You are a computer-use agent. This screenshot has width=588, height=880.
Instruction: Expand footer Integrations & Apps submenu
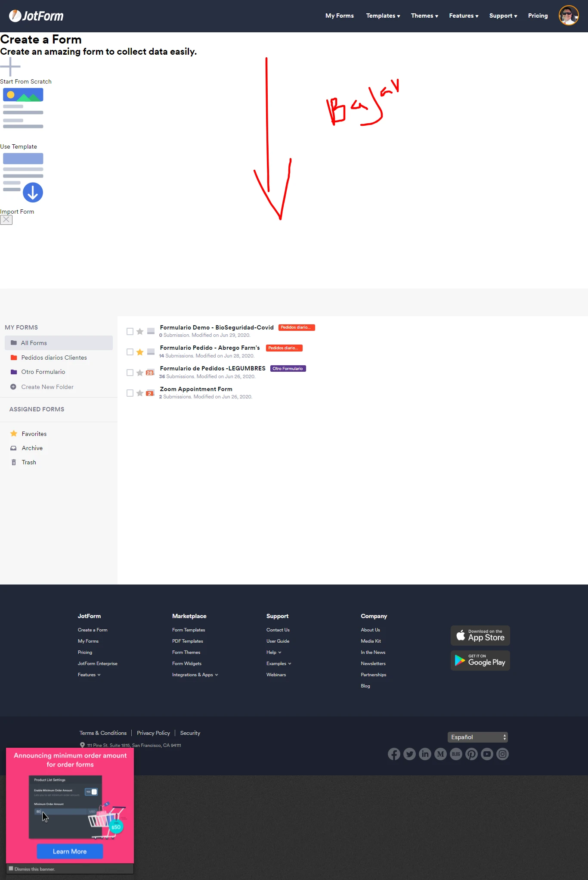coord(195,675)
